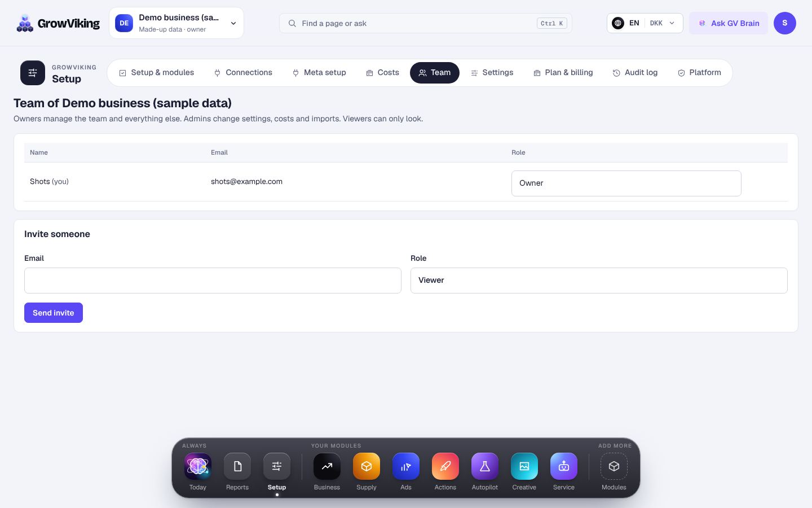Open the Today brain icon in dock
Viewport: 812px width, 508px height.
click(x=198, y=466)
